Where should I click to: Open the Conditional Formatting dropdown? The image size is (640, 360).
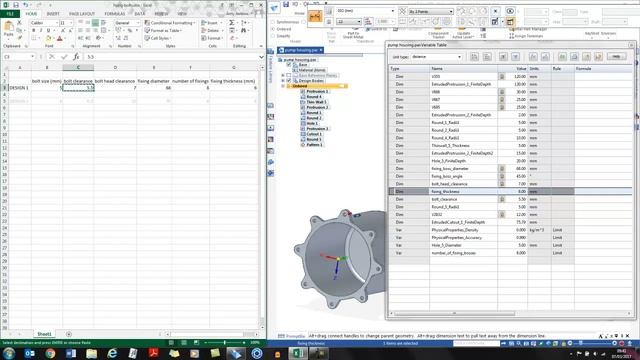(x=170, y=23)
